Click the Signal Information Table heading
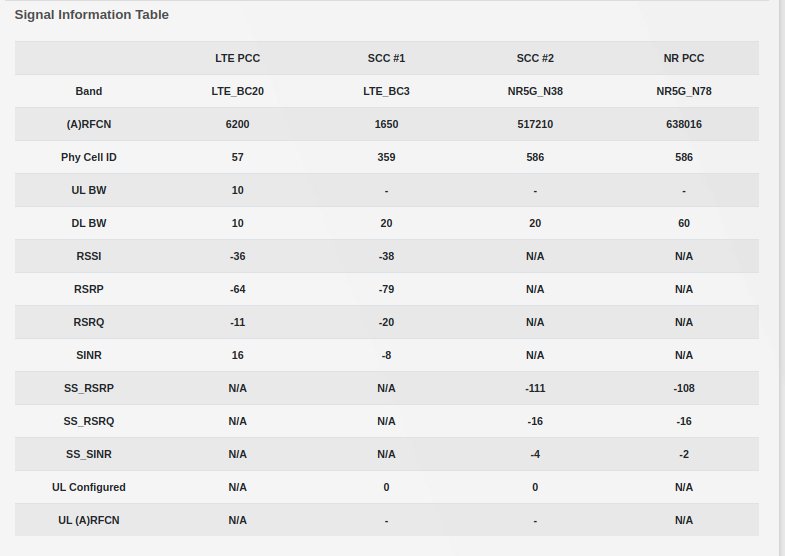Viewport: 785px width, 556px height. pos(91,15)
